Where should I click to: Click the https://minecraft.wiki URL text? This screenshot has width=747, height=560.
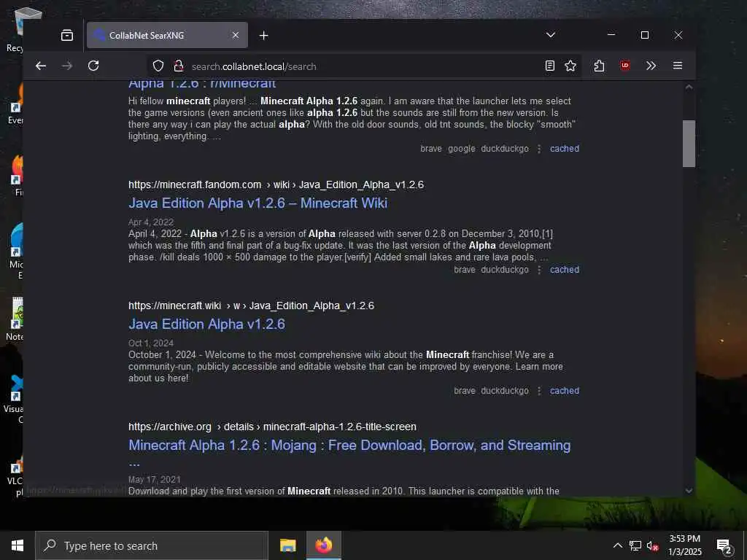click(x=175, y=306)
